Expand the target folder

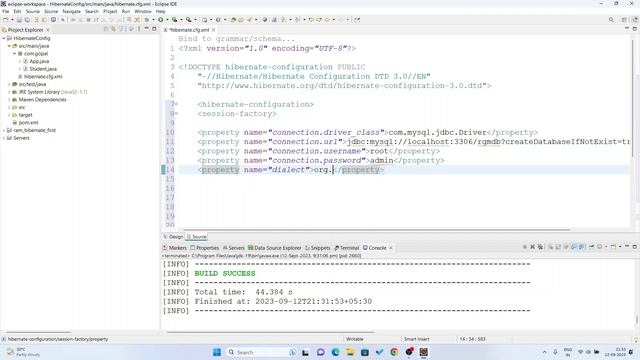pos(9,115)
